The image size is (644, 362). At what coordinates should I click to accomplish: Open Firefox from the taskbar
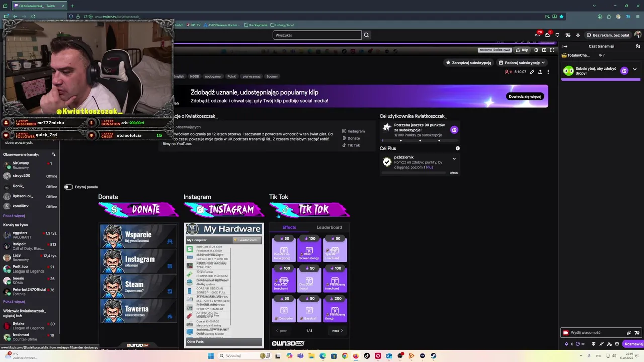click(356, 356)
